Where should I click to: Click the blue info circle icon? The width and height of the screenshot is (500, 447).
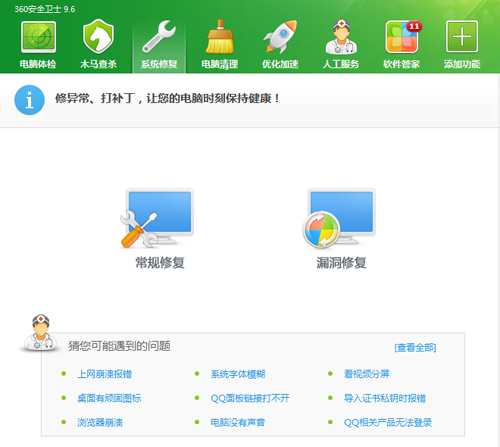tap(29, 100)
